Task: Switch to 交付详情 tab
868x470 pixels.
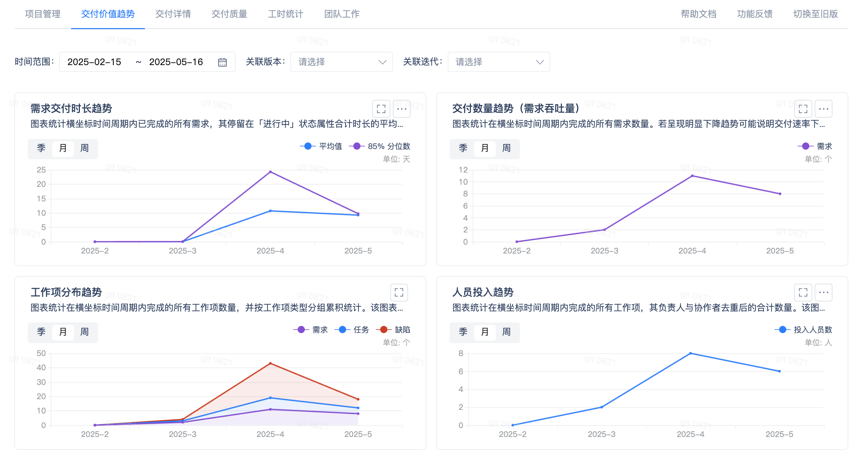Action: [173, 14]
